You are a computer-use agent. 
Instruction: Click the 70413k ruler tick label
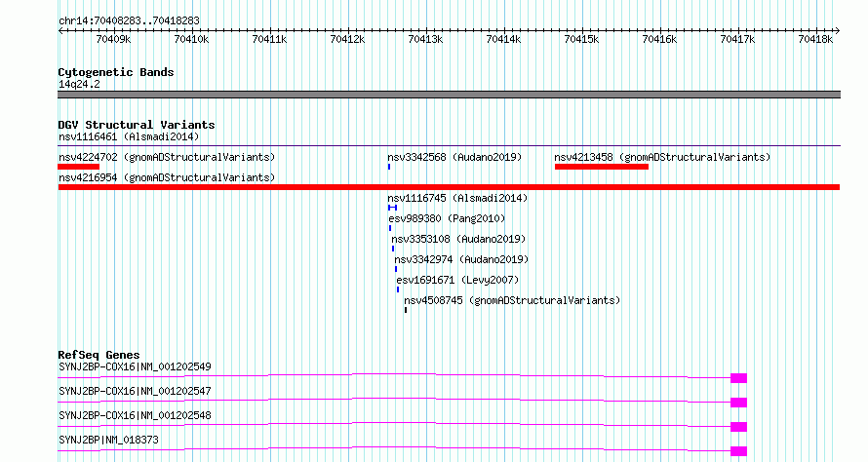[425, 39]
